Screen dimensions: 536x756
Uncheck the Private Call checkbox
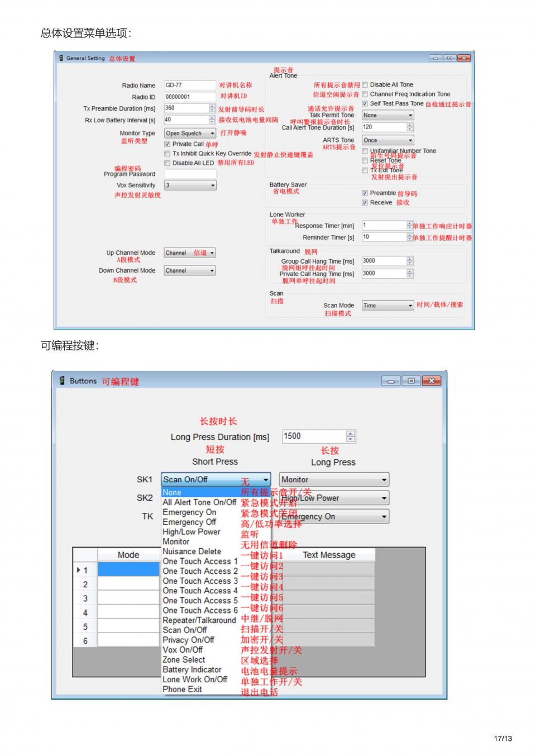(x=167, y=144)
